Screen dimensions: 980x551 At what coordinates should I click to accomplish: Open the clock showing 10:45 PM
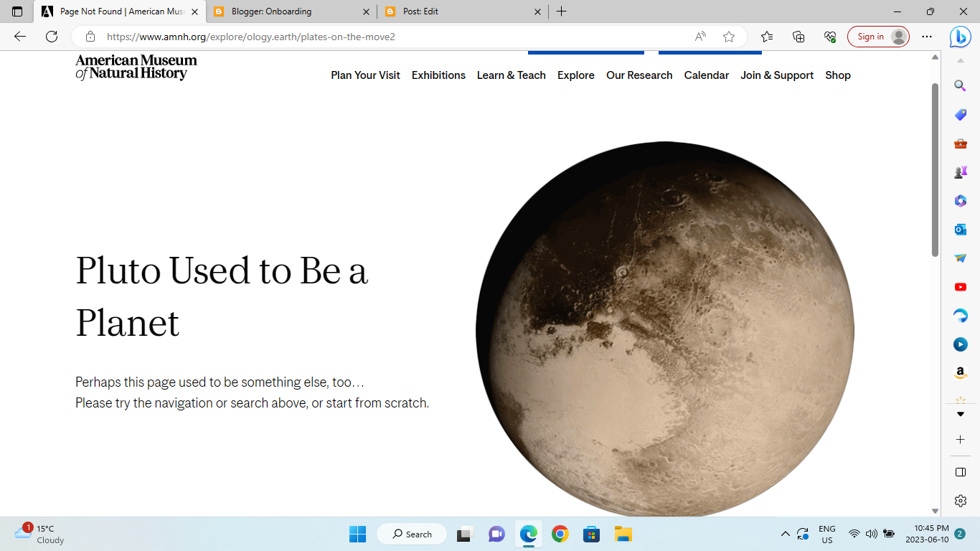point(927,534)
